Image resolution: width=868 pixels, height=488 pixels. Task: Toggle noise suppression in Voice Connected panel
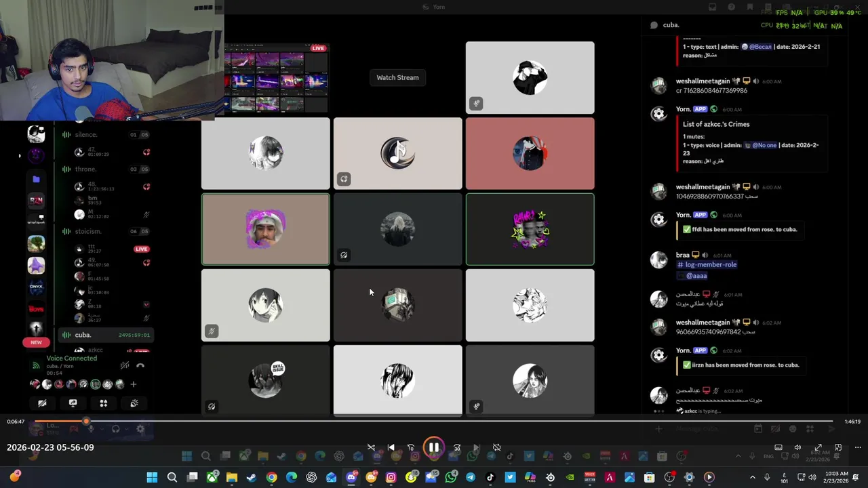click(x=125, y=365)
